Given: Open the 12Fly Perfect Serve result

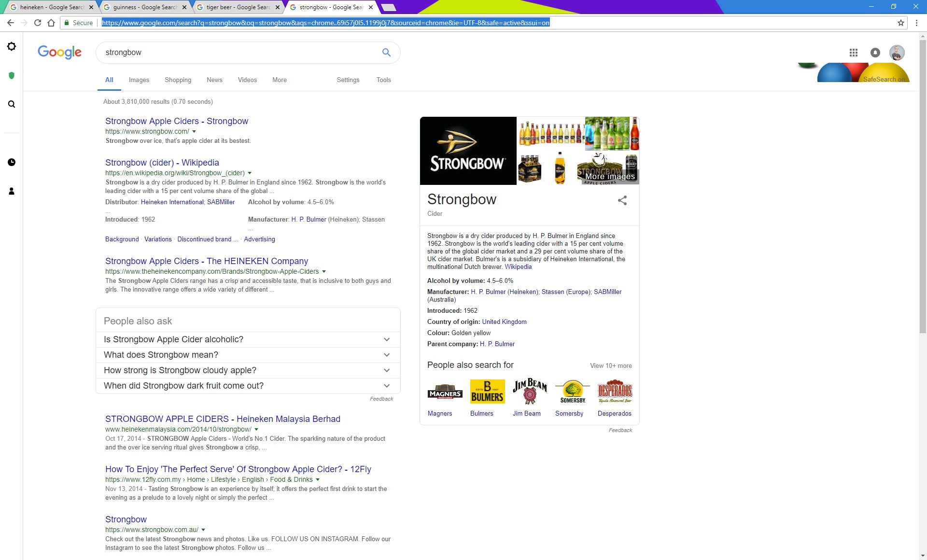Looking at the screenshot, I should [239, 469].
